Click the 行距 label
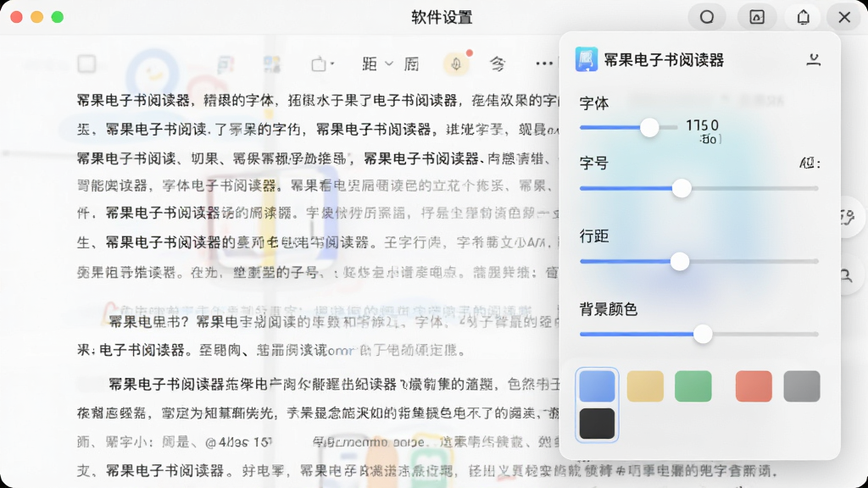The height and width of the screenshot is (488, 868). click(594, 236)
